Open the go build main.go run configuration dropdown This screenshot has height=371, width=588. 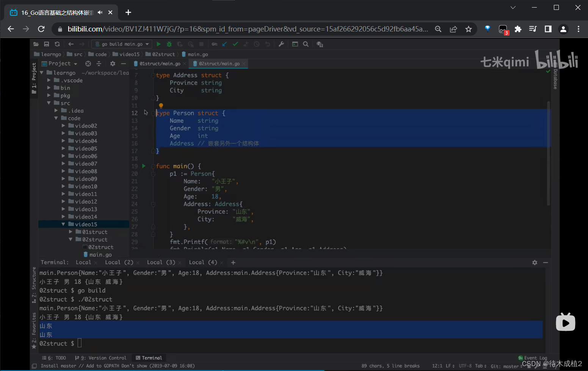[x=122, y=44]
